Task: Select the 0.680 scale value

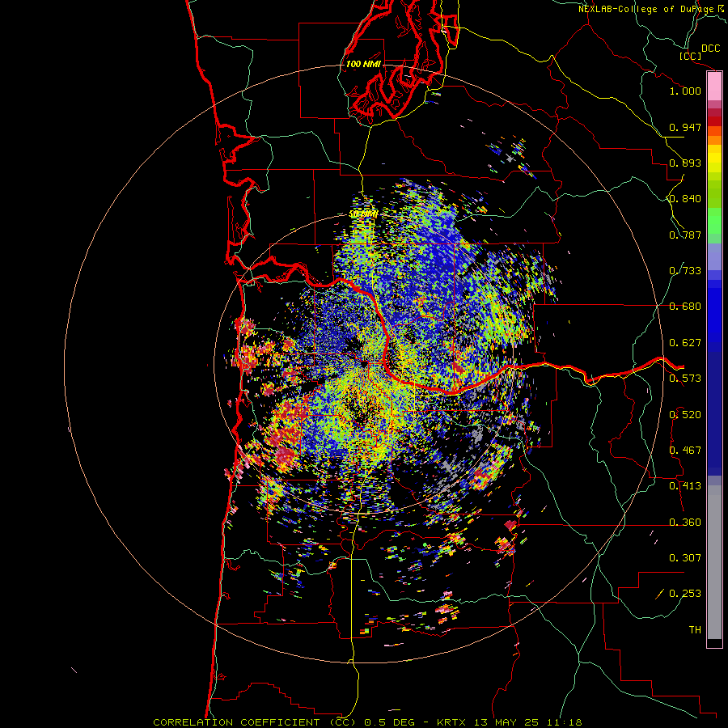Action: [x=685, y=307]
